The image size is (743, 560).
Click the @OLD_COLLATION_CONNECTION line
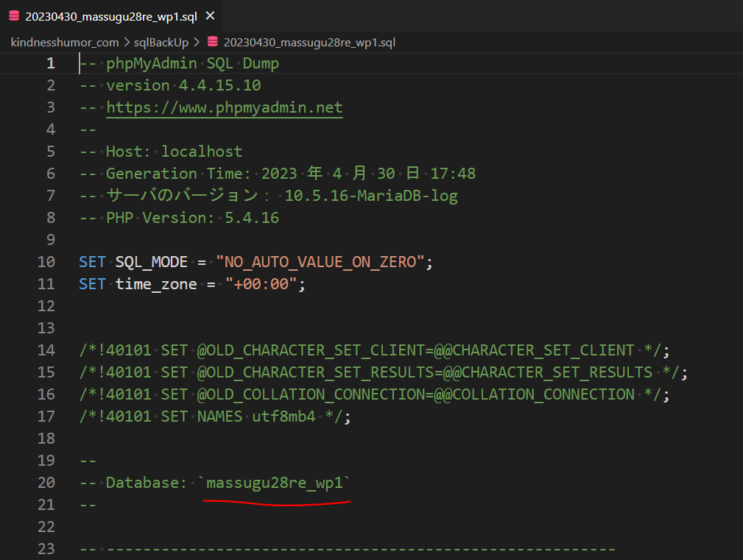point(374,394)
